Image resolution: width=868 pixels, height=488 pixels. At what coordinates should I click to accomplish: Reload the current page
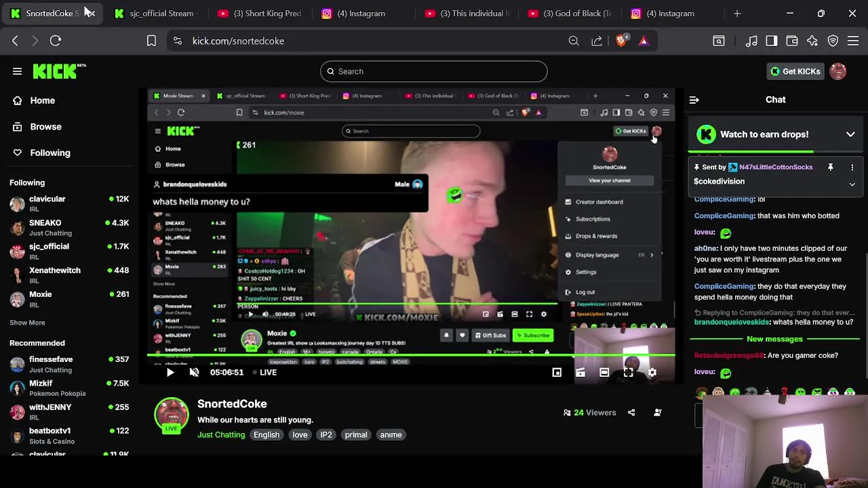(56, 41)
